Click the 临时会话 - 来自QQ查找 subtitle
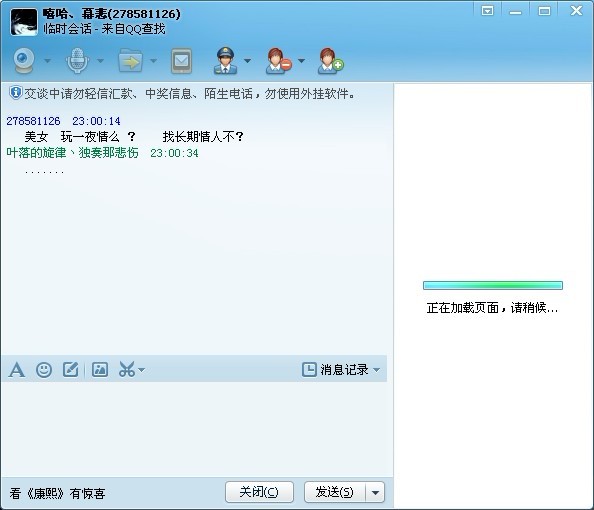The image size is (594, 510). [x=105, y=29]
